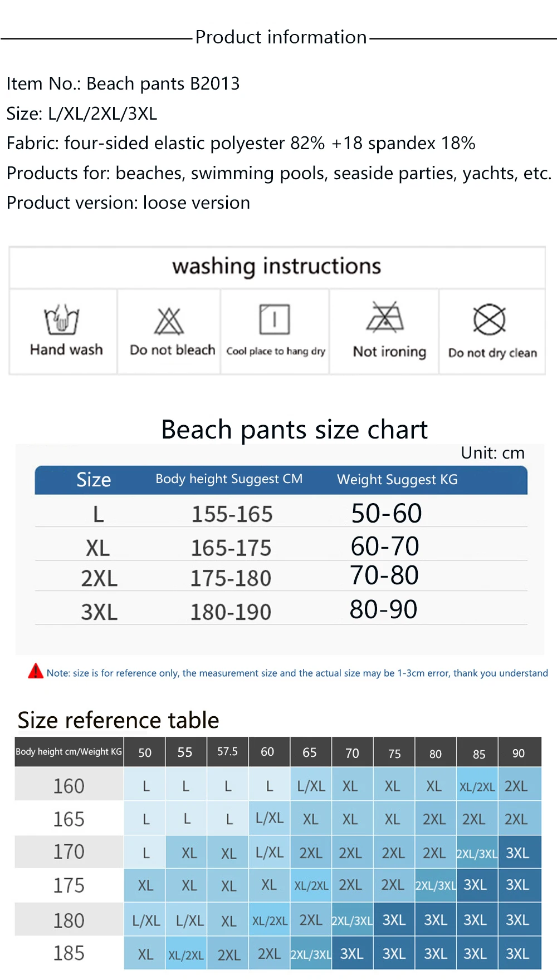Click the 50-60 weight value for L
The height and width of the screenshot is (980, 557).
point(387,513)
